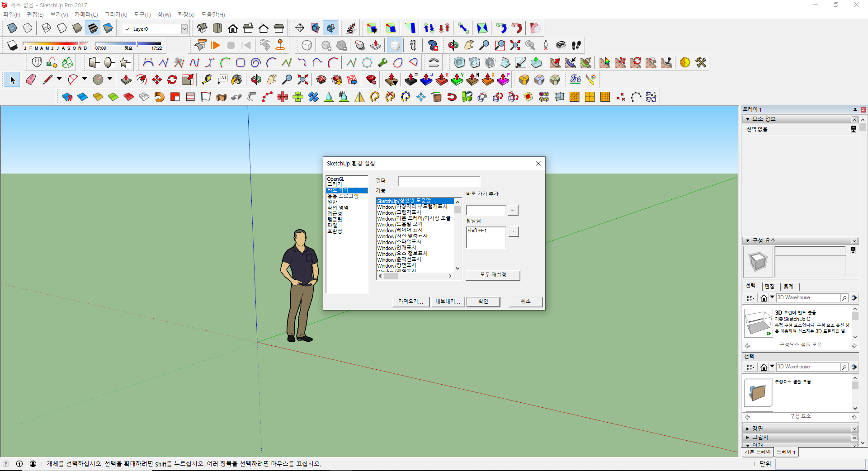Open the 확장(x) menu
868x471 pixels.
(186, 14)
